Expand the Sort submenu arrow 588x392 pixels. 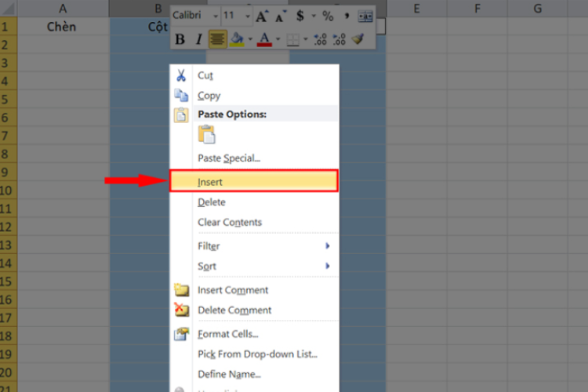tap(328, 266)
